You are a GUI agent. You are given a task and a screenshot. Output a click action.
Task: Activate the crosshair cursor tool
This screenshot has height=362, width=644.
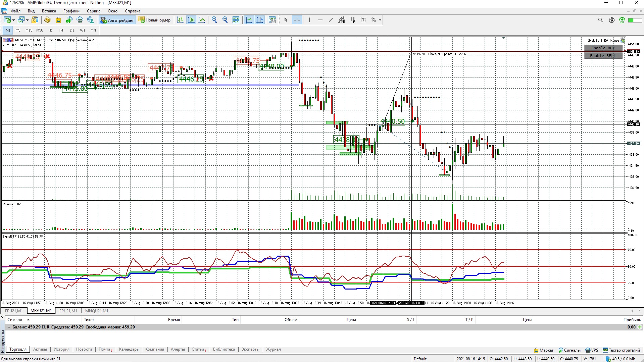[x=297, y=20]
